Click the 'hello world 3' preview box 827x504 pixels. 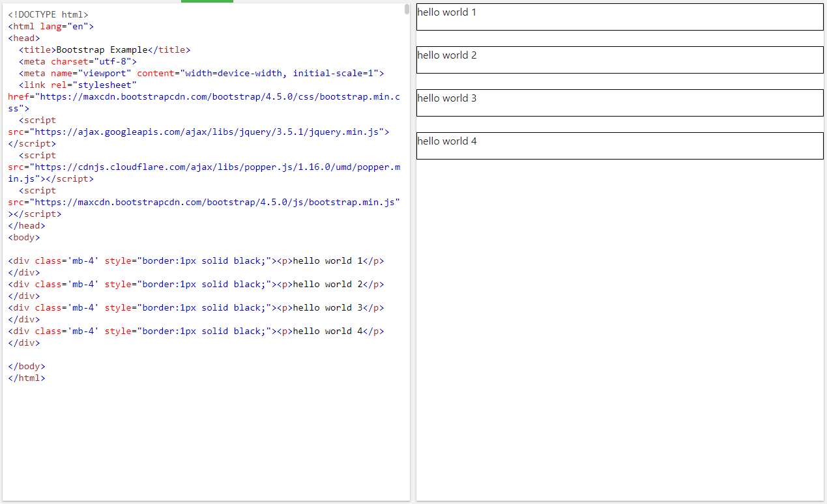[x=620, y=103]
